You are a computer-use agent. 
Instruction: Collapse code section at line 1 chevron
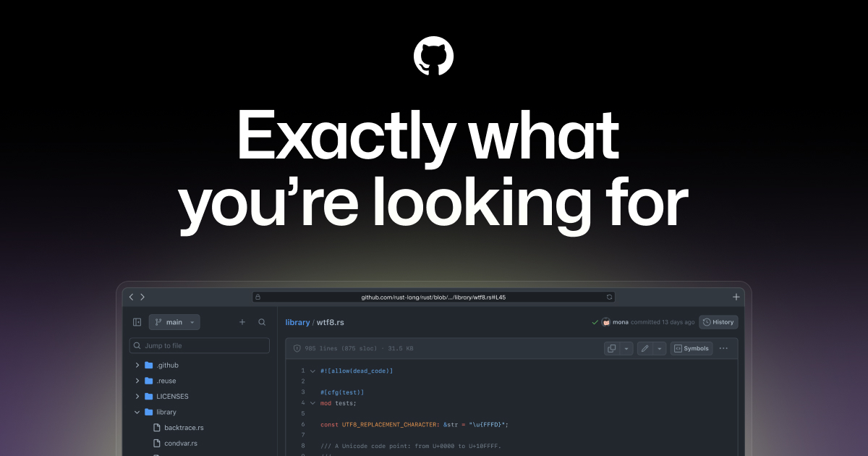[x=312, y=371]
